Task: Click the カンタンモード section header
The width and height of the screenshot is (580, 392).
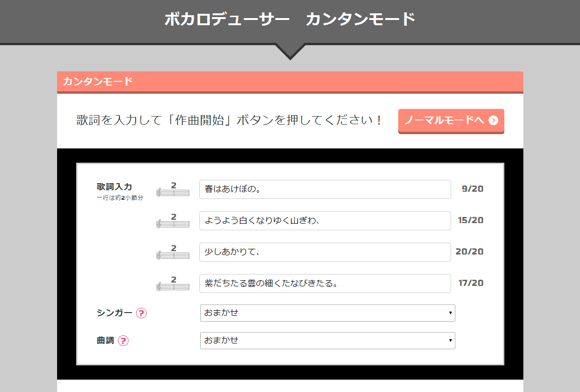Action: pos(290,82)
